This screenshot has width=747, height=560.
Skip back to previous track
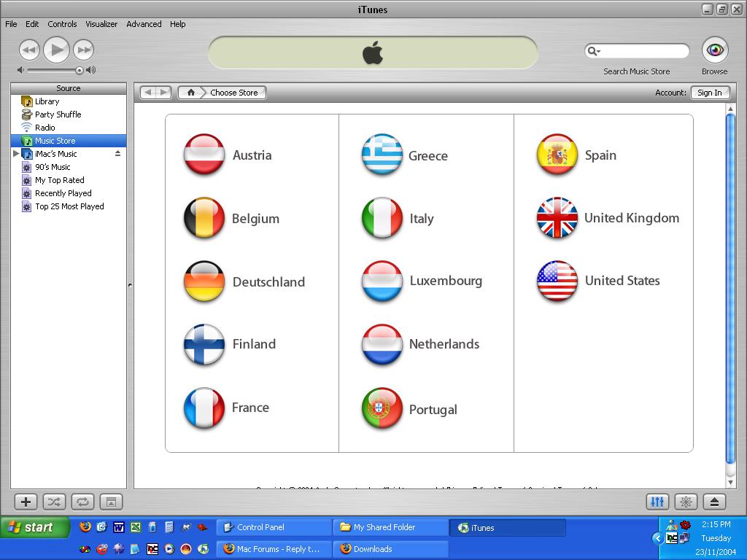[29, 50]
